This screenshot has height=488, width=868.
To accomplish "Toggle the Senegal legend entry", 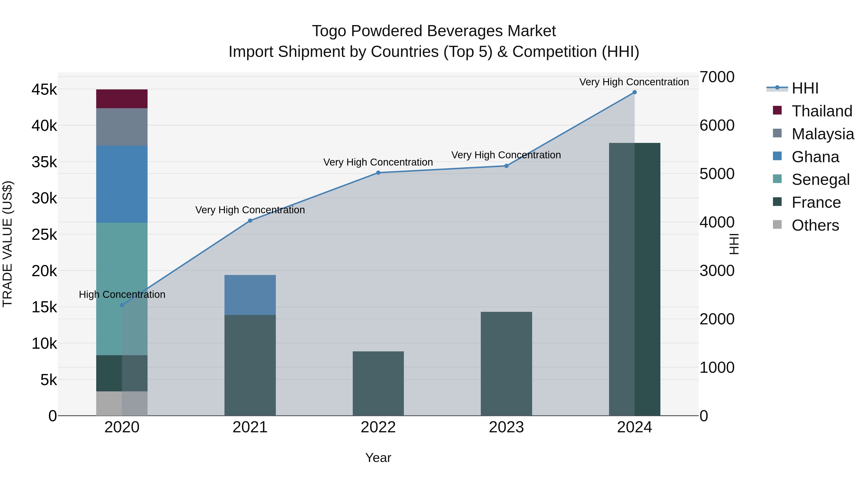I will [x=811, y=180].
